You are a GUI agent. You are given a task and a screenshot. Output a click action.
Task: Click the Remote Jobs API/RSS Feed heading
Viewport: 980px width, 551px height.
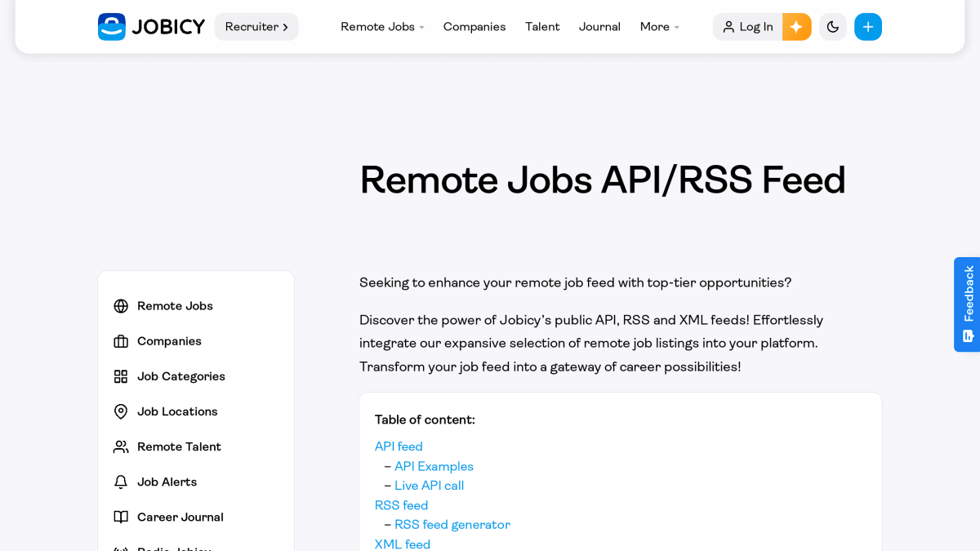603,180
